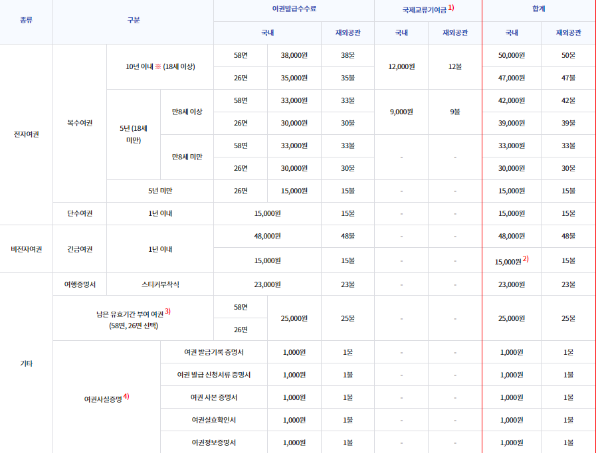This screenshot has height=453, width=600.
Task: Open footnote 4) beside 여권사실증명
Action: point(126,396)
